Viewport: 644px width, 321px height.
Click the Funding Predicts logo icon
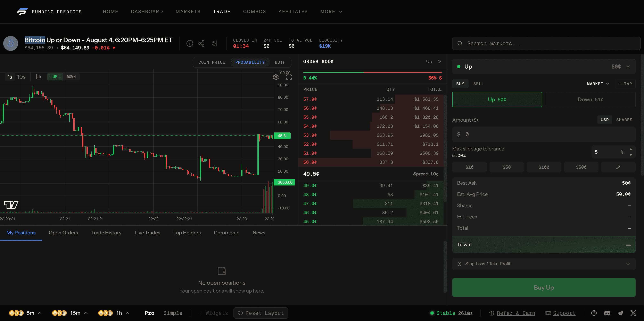click(x=22, y=11)
